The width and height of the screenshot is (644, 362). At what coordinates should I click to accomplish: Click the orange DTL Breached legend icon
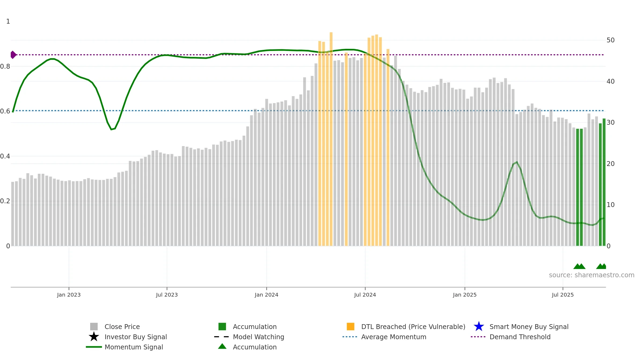(x=350, y=327)
